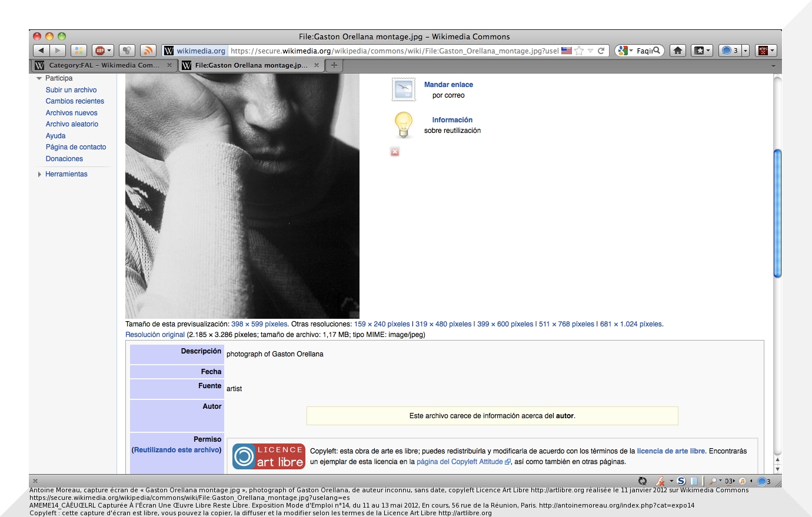This screenshot has height=517, width=812.
Task: Click the RSS feed subscribe icon
Action: [x=148, y=51]
